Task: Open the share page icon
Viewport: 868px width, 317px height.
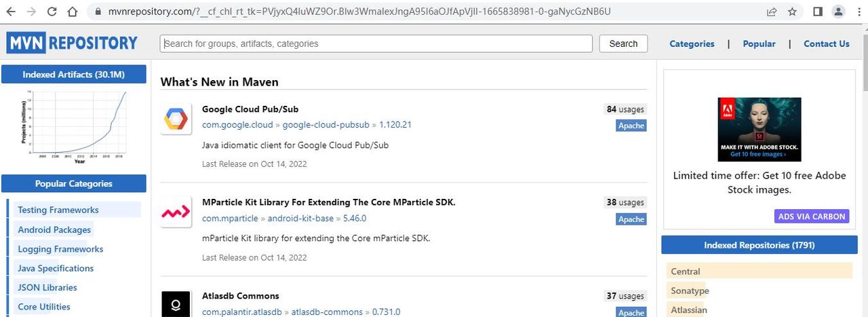Action: coord(772,12)
